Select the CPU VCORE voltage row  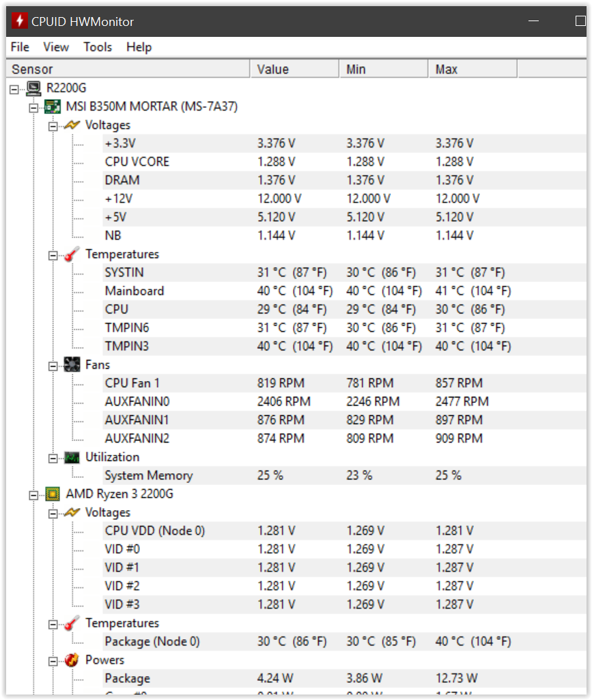point(137,162)
